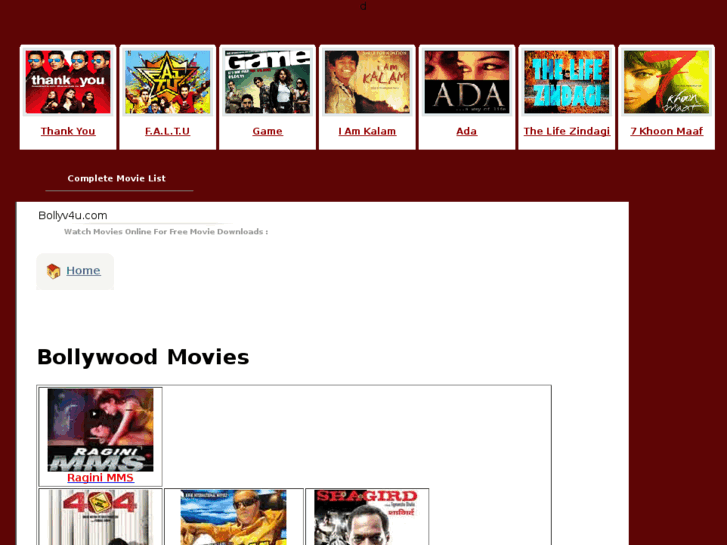Click the F.A.L.T.U title link
Screen dimensions: 727x545
(x=168, y=131)
